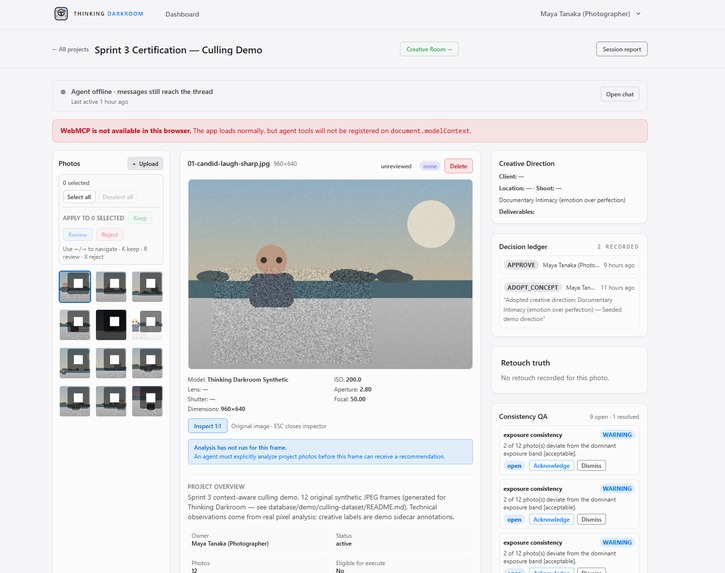Click the unreviewed status label
The height and width of the screenshot is (573, 725).
tap(396, 166)
